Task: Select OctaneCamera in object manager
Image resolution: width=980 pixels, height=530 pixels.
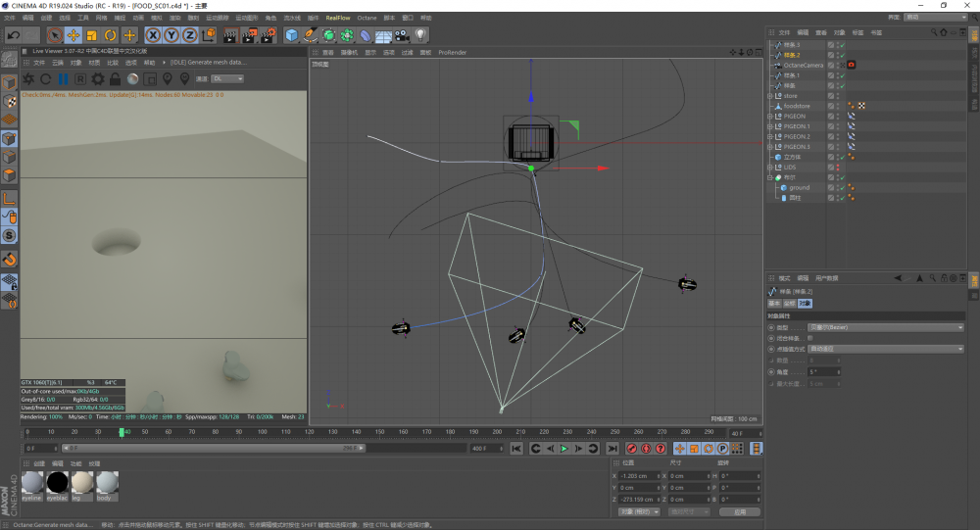Action: coord(802,65)
